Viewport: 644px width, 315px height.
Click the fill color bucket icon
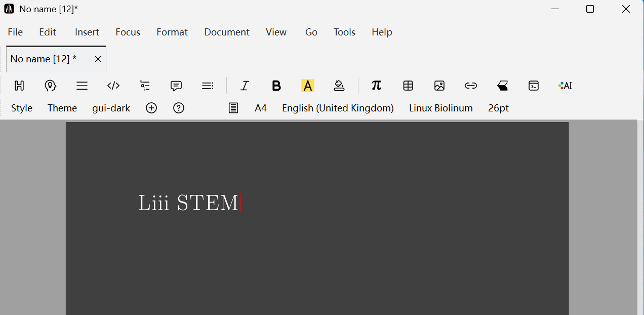(x=339, y=86)
